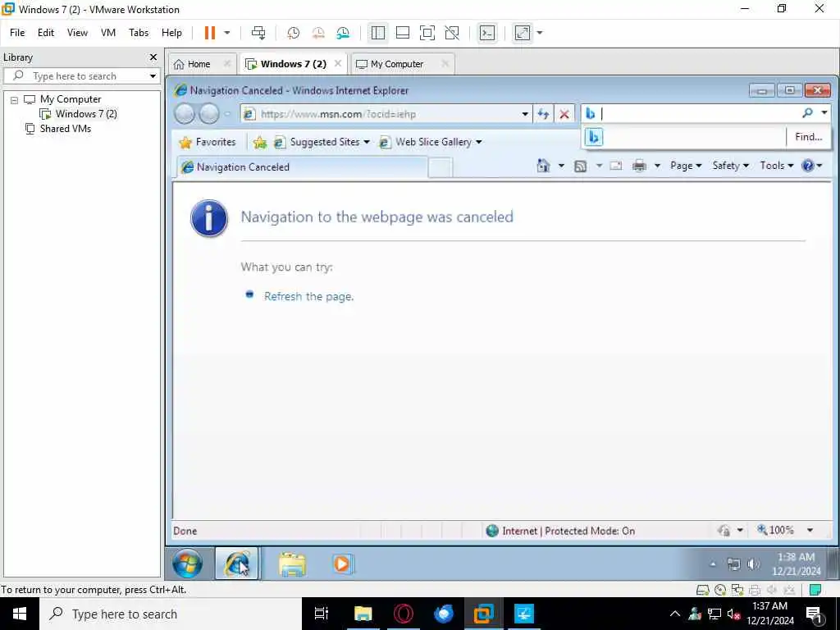Open Windows Explorer from Windows 7 taskbar
This screenshot has width=840, height=630.
coord(292,564)
